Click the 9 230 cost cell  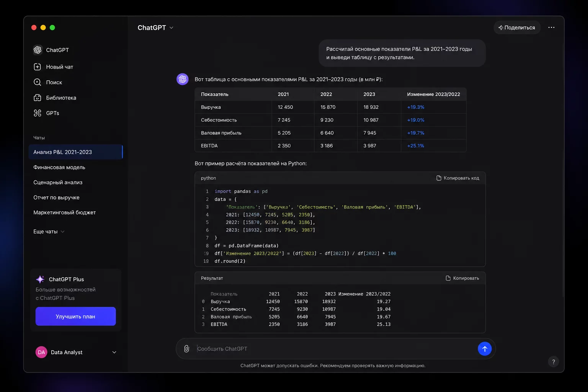tap(327, 120)
